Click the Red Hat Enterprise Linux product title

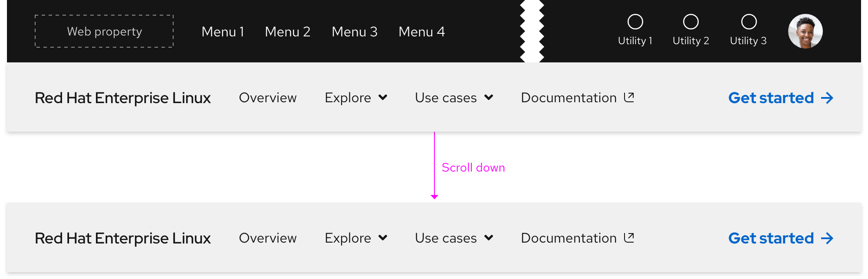pyautogui.click(x=122, y=98)
